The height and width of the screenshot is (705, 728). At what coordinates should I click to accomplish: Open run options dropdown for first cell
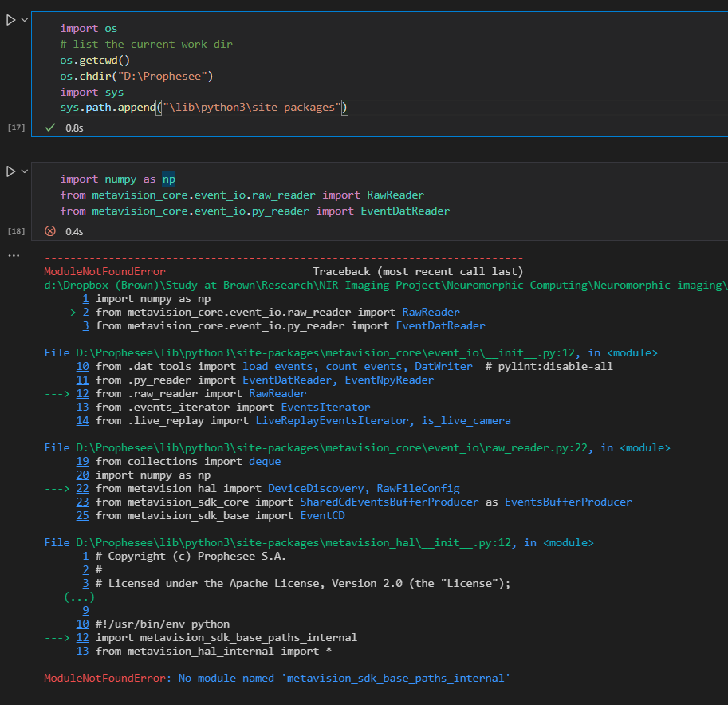(x=25, y=20)
